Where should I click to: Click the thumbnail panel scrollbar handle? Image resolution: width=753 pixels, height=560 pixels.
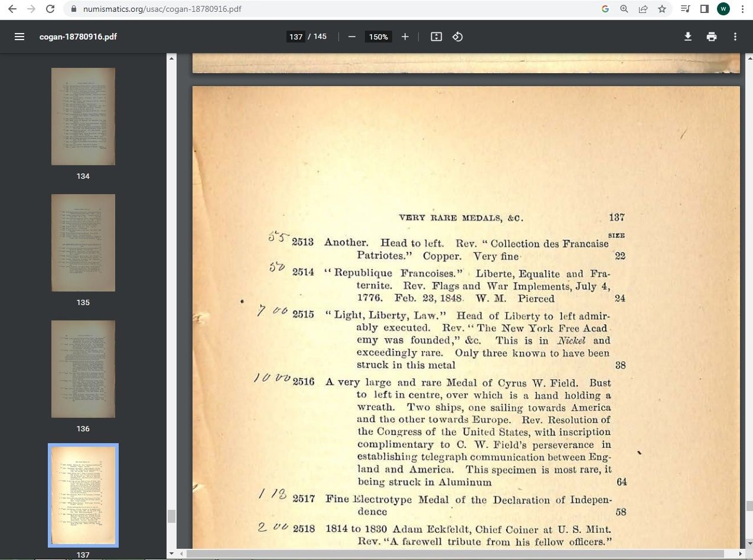click(171, 516)
